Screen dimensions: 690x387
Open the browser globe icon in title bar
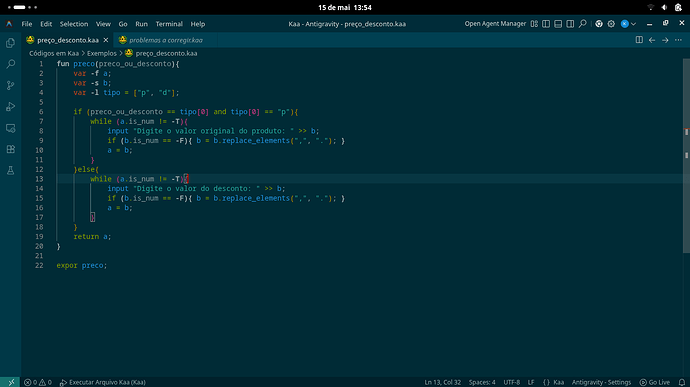(x=599, y=24)
